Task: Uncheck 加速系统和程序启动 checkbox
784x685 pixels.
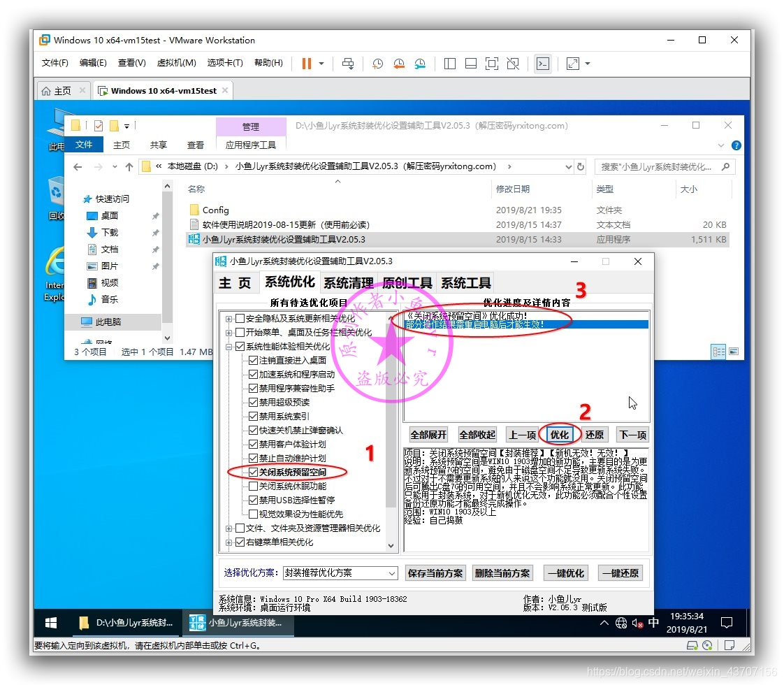Action: point(254,375)
